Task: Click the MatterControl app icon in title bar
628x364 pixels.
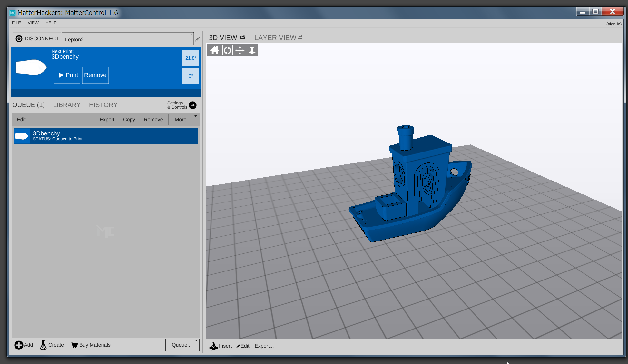Action: point(13,13)
